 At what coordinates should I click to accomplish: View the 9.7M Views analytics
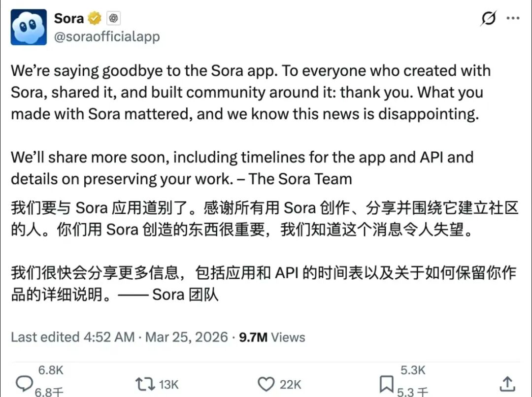pyautogui.click(x=272, y=337)
